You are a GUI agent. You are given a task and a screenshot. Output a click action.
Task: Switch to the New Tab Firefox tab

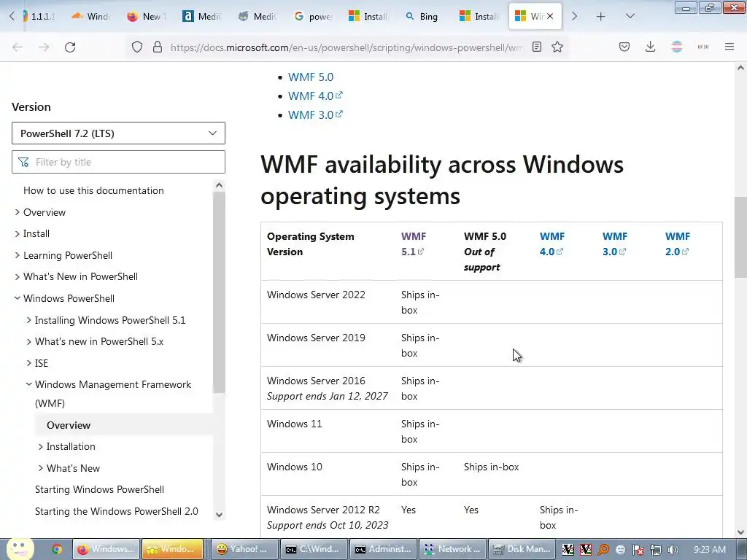[147, 17]
